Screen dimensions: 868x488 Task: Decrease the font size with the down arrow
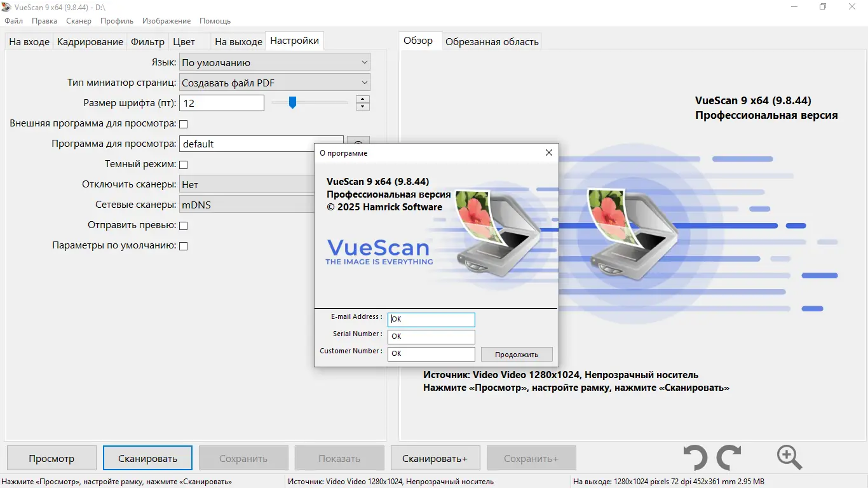363,106
